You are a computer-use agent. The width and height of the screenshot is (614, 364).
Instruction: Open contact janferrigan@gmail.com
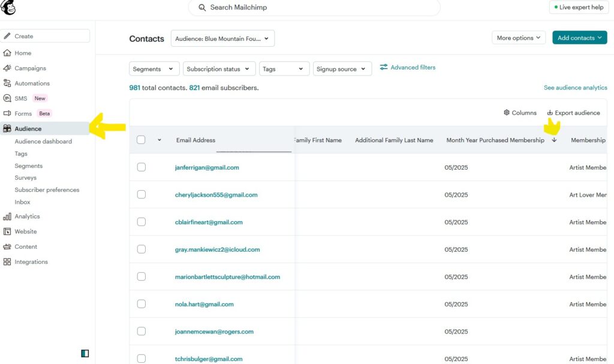point(207,167)
